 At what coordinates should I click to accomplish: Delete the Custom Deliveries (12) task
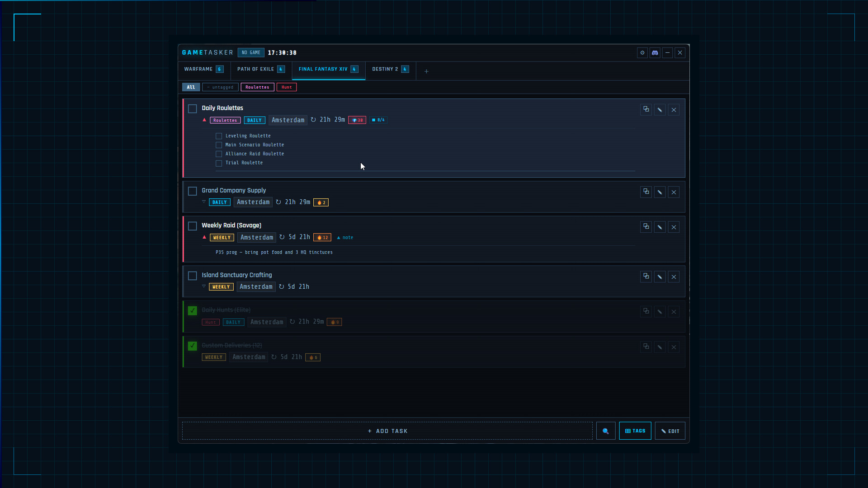point(674,347)
